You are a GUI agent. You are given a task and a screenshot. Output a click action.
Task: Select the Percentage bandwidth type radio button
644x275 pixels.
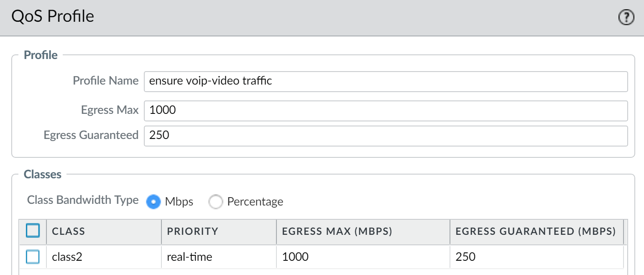(x=216, y=202)
